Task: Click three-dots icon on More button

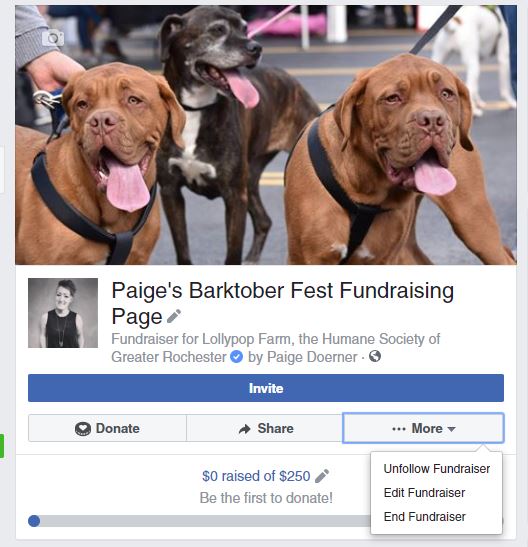Action: point(399,429)
